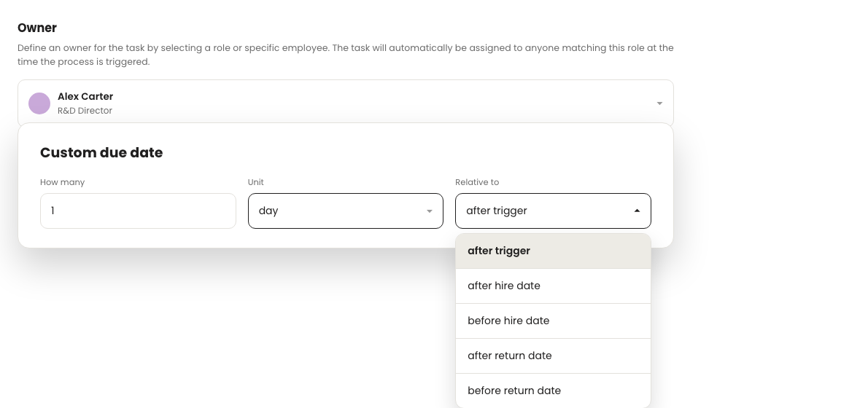Choose the before hire date option
Viewport: 868px width, 408px height.
pyautogui.click(x=553, y=321)
